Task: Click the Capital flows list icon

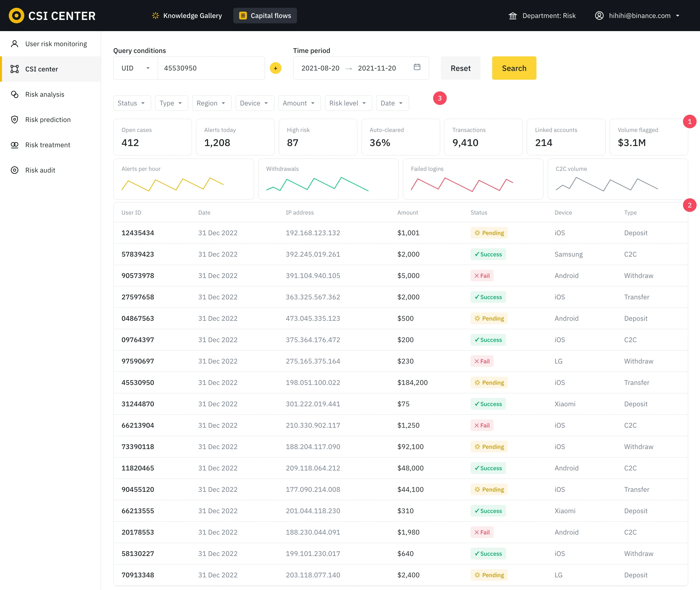Action: 243,15
